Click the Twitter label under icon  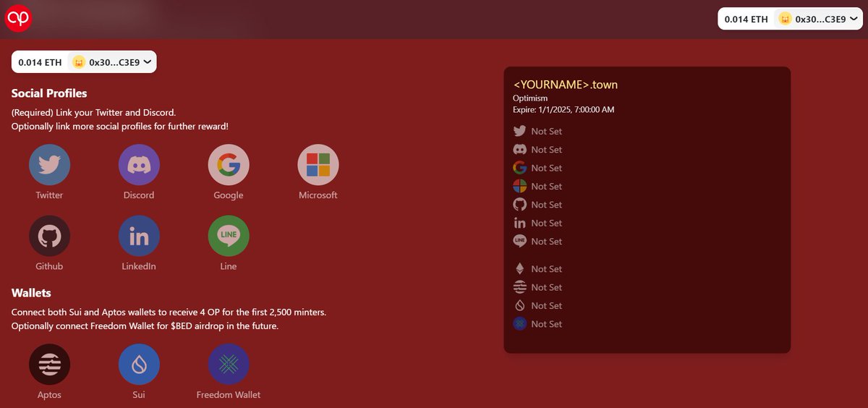click(49, 195)
